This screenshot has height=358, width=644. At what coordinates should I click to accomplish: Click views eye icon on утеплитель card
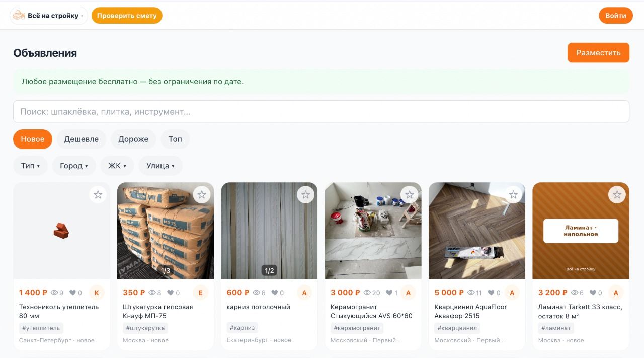pos(55,293)
